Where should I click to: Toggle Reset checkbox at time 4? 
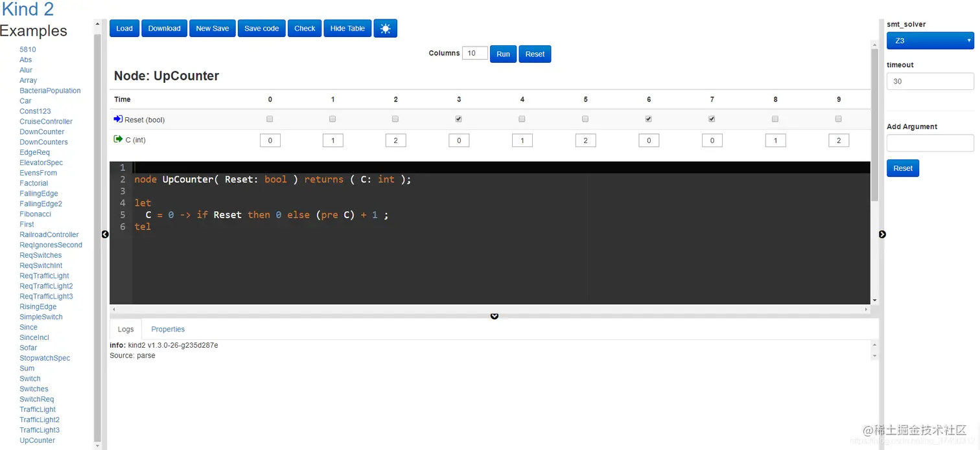click(x=522, y=119)
